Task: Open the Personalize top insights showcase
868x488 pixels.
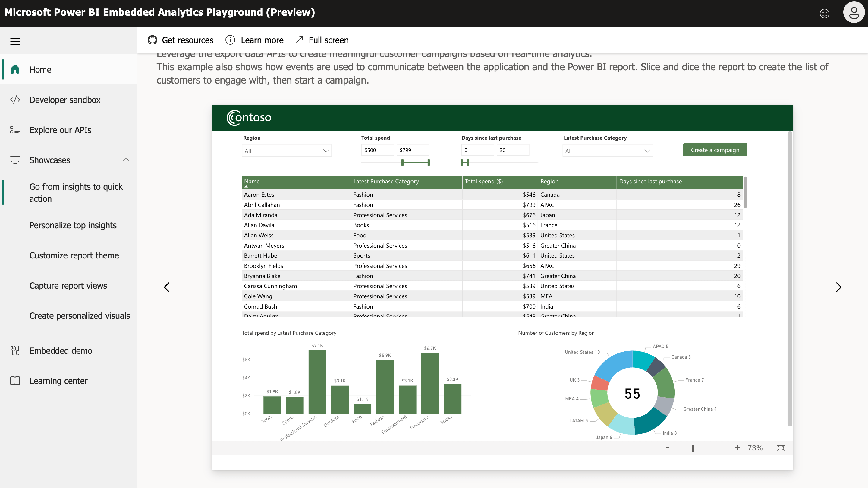Action: [x=73, y=225]
